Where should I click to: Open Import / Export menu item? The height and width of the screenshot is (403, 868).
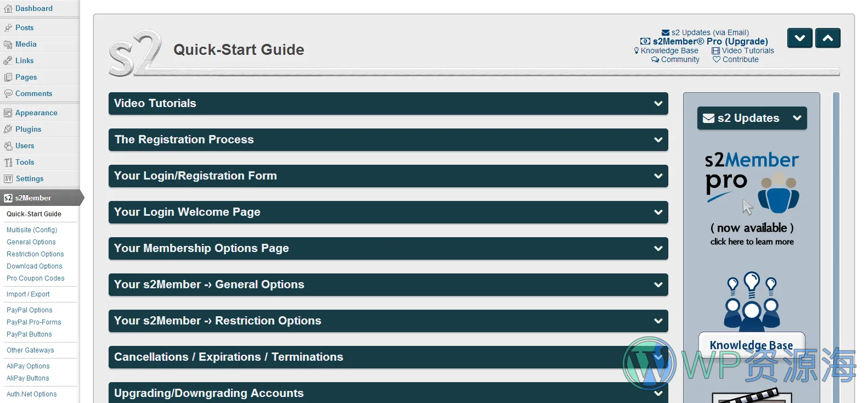pyautogui.click(x=28, y=294)
